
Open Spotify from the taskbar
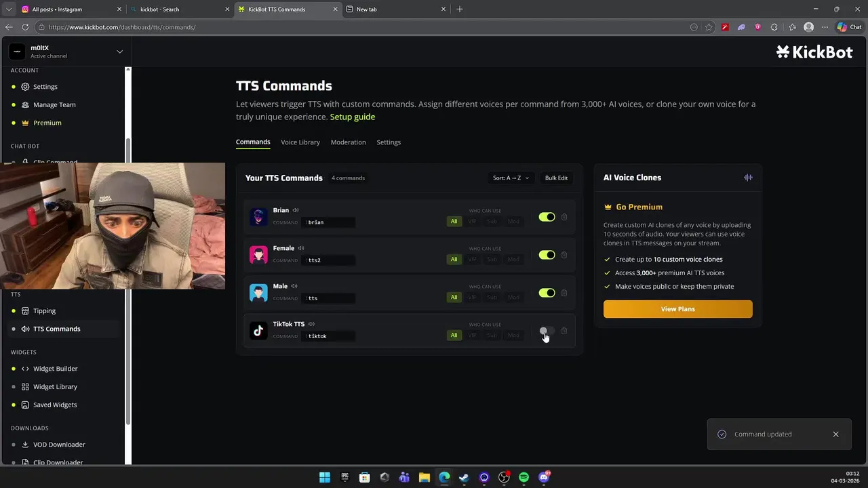524,477
